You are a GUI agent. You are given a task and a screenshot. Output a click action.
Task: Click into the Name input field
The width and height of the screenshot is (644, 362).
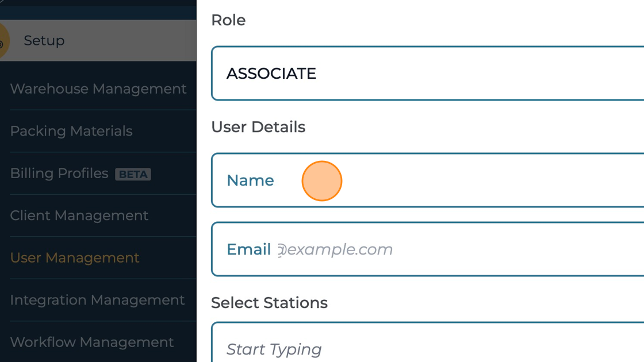click(460, 180)
